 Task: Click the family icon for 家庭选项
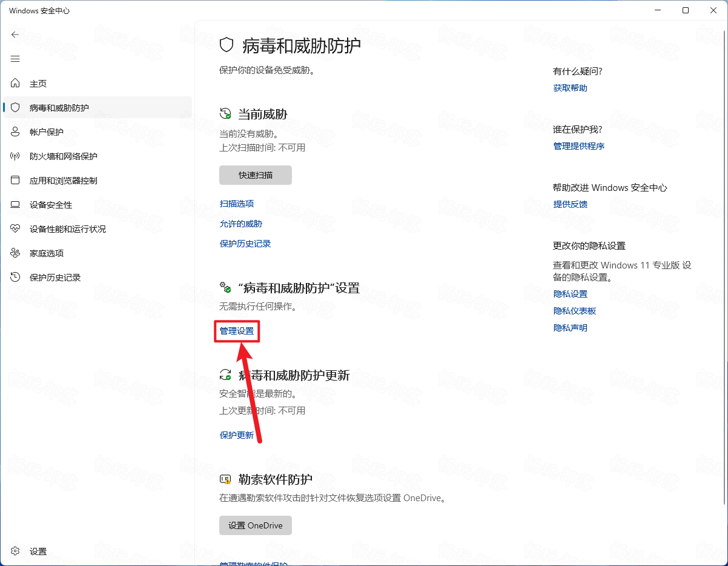(x=16, y=253)
